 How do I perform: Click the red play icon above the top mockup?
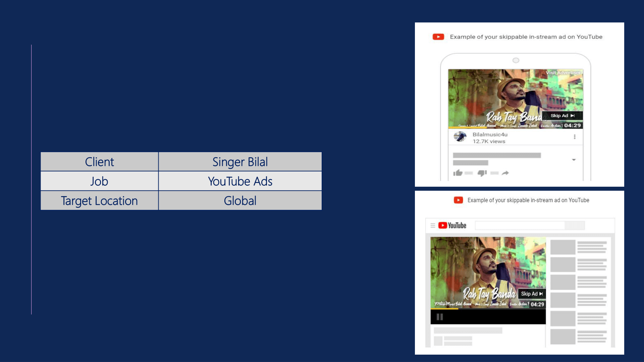[438, 37]
